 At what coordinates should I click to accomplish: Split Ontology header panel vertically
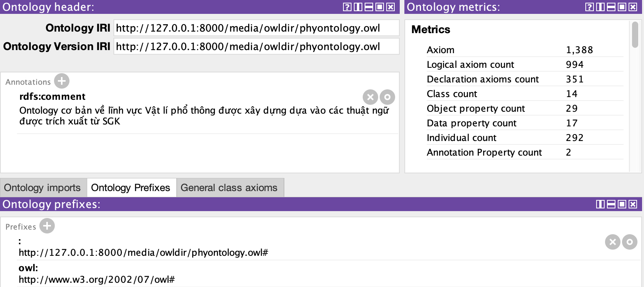(x=358, y=7)
